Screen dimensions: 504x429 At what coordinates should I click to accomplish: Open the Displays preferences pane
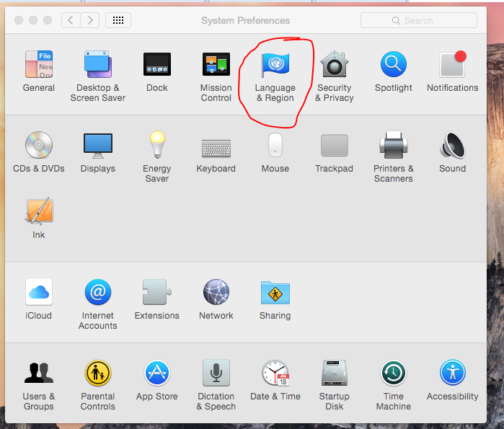click(98, 146)
